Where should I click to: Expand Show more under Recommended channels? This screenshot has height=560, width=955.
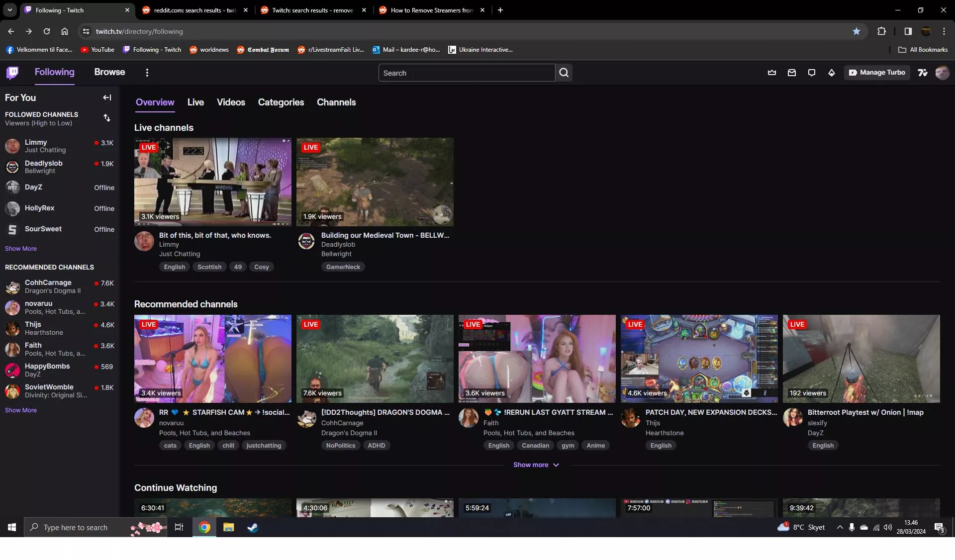pyautogui.click(x=536, y=465)
